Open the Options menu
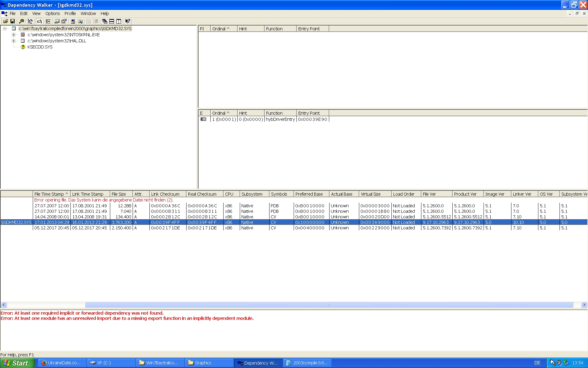588x368 pixels. coord(53,13)
